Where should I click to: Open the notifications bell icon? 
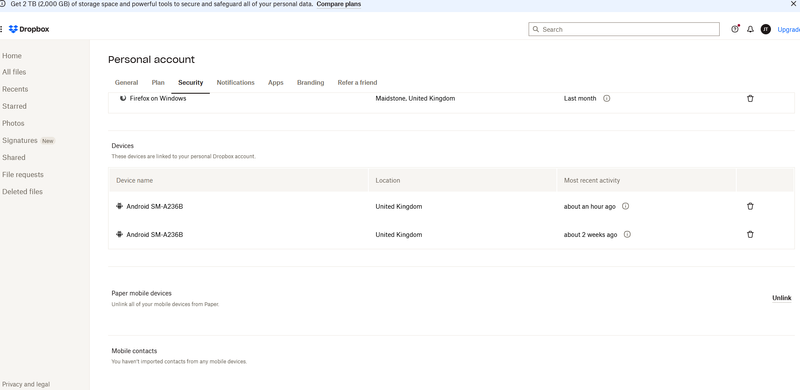(750, 30)
